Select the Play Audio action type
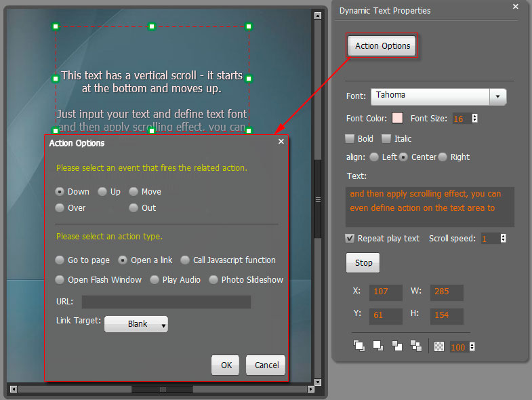 pos(155,279)
